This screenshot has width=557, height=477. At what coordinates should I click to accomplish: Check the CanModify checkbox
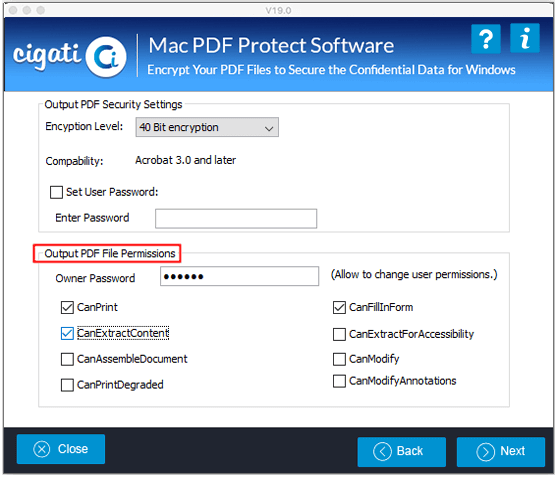click(339, 359)
